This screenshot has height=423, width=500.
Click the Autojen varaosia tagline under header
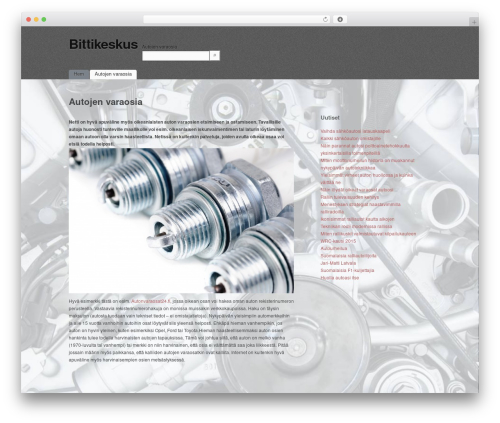coord(159,47)
